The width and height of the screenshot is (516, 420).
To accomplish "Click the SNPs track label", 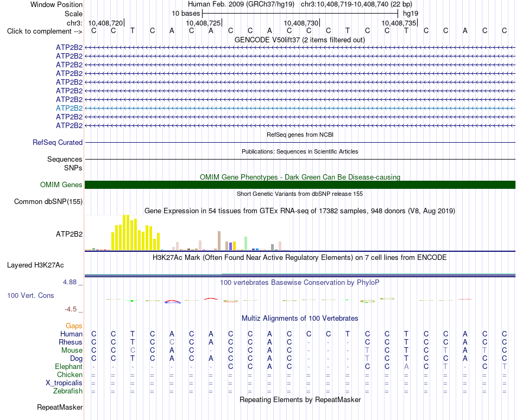I will tap(73, 168).
